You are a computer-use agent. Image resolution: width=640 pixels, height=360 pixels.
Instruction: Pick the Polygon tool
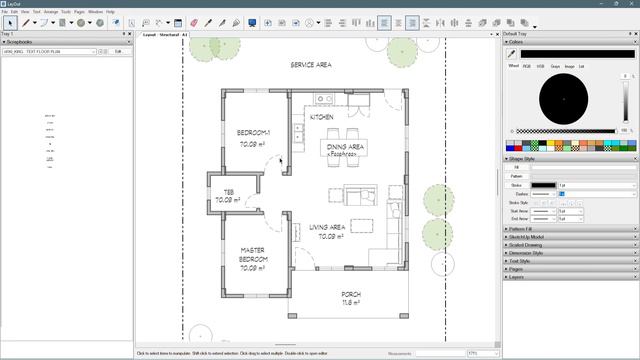point(100,23)
